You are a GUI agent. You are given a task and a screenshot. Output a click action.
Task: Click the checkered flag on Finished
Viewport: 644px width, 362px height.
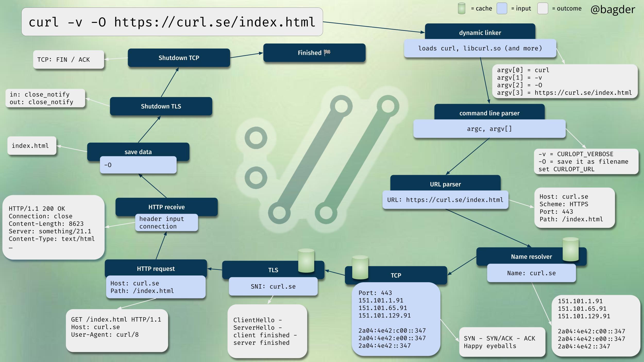[x=327, y=53]
